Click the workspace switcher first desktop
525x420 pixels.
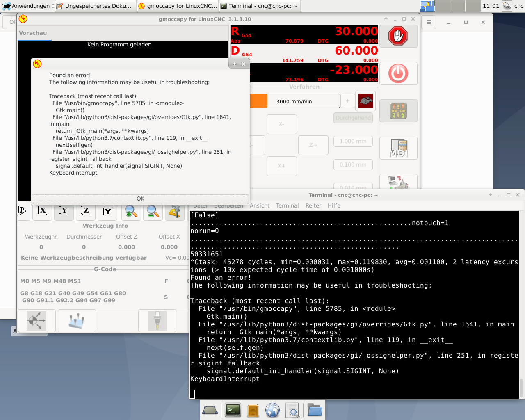point(427,6)
